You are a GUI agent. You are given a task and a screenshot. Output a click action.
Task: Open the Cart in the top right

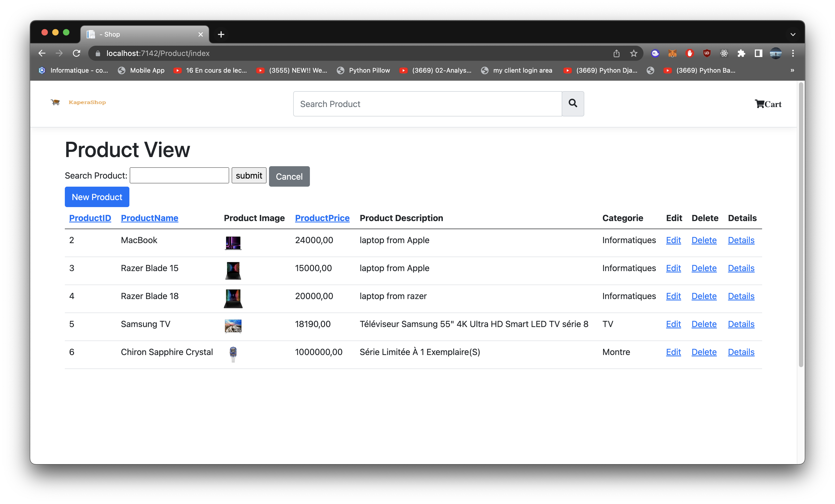point(768,104)
